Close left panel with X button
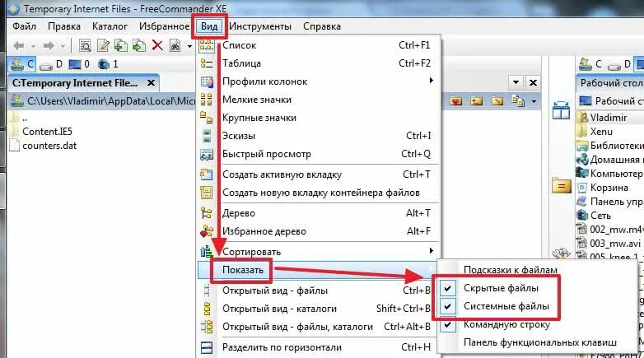The width and height of the screenshot is (644, 358). pos(533,82)
